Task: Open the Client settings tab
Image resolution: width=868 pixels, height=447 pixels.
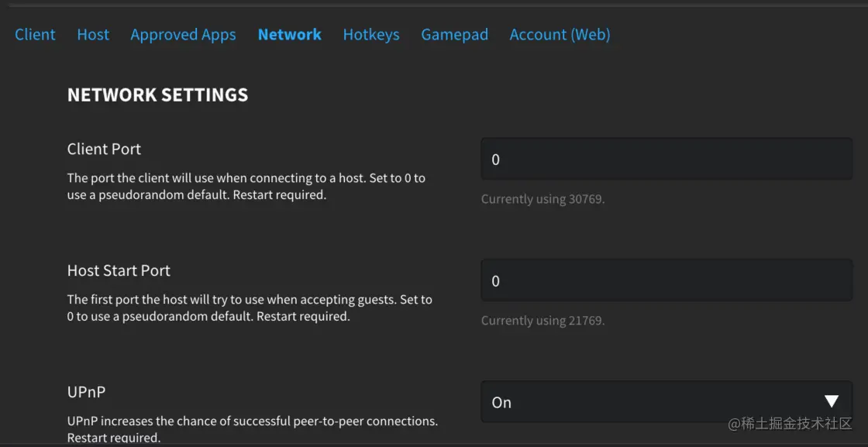Action: click(x=35, y=35)
